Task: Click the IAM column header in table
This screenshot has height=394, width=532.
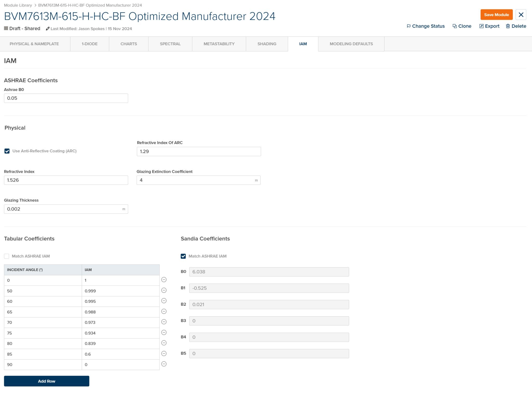Action: click(121, 270)
